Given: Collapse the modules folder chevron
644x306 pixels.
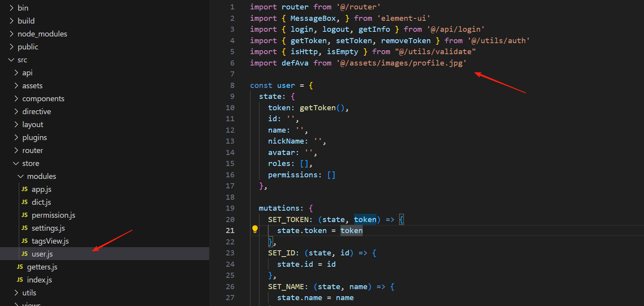Looking at the screenshot, I should tap(20, 176).
